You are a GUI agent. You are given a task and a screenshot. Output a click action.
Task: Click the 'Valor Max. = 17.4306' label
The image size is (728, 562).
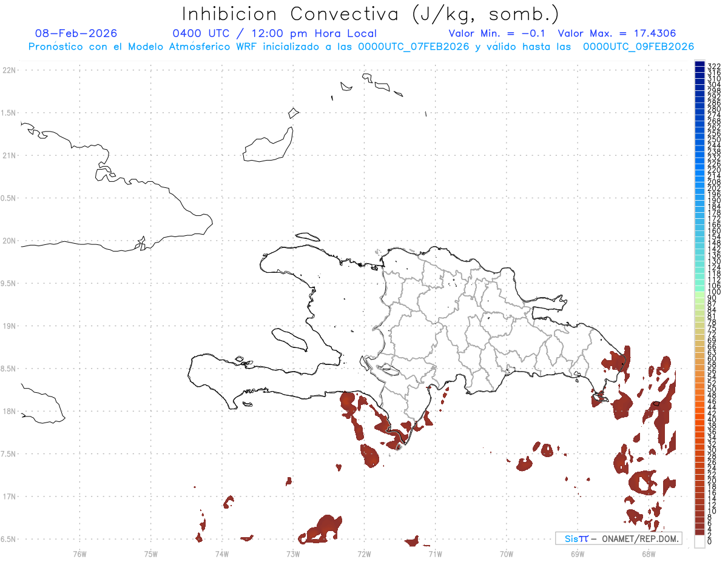click(617, 33)
